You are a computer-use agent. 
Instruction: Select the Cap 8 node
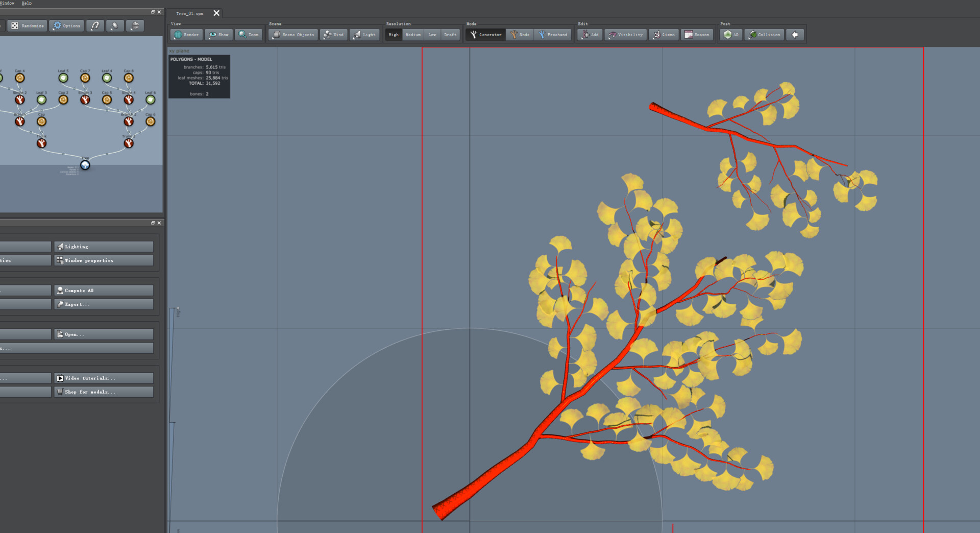(x=129, y=78)
